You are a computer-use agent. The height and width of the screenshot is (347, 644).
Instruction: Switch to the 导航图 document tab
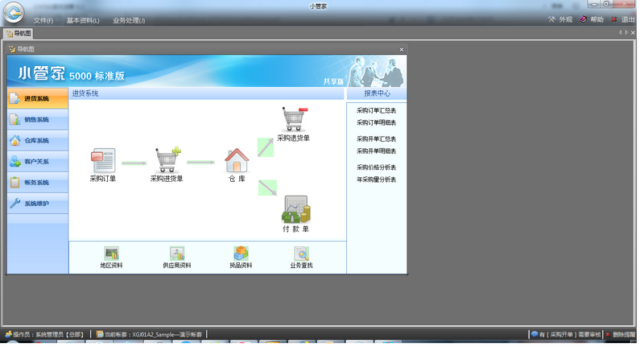point(18,33)
